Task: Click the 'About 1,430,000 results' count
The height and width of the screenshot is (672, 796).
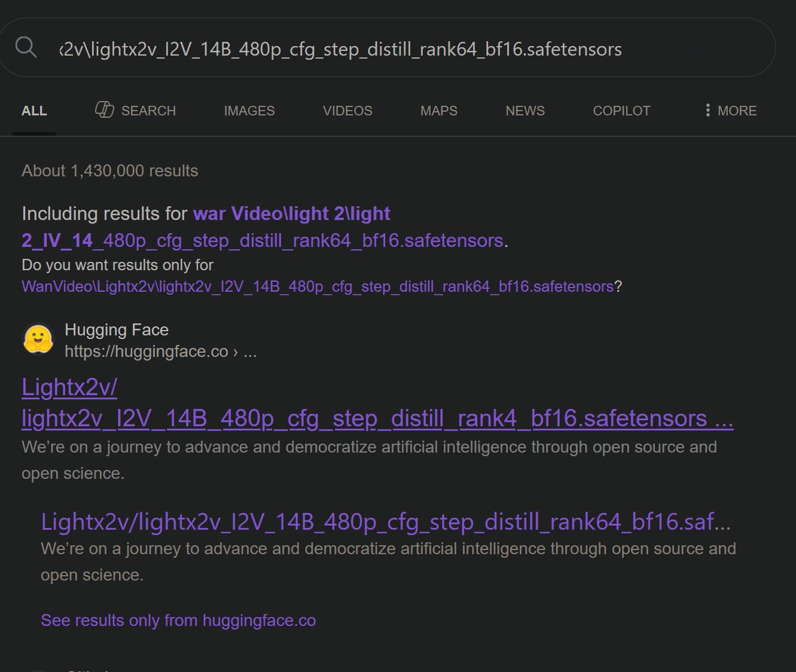Action: pos(110,171)
